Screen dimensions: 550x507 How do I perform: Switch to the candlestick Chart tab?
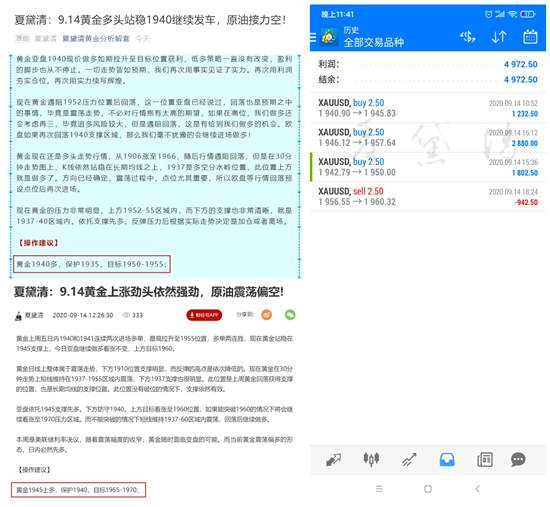[371, 459]
